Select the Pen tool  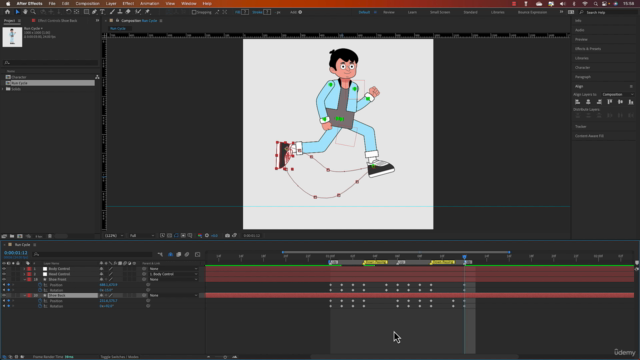pos(95,12)
